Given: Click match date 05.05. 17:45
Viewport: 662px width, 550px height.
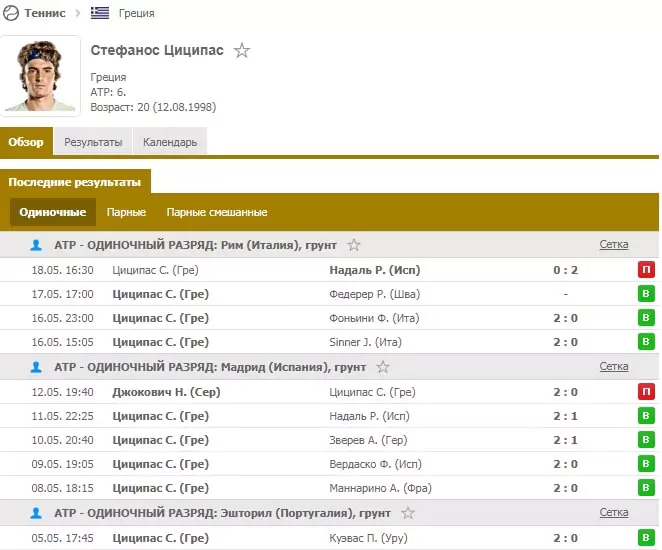Looking at the screenshot, I should (x=62, y=538).
